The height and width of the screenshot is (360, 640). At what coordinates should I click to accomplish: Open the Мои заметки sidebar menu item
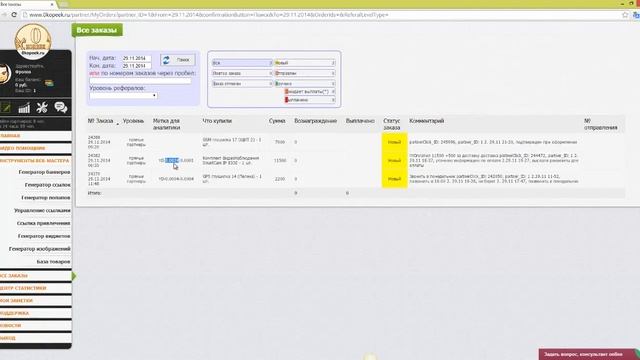point(36,300)
